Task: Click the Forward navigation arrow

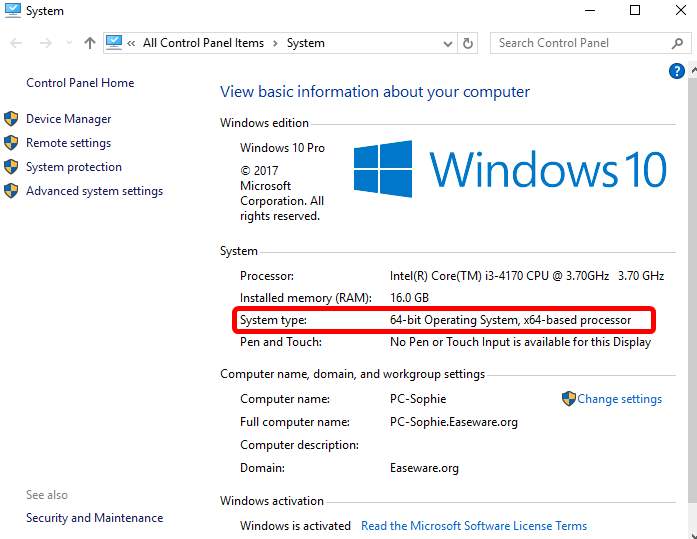Action: click(x=45, y=43)
